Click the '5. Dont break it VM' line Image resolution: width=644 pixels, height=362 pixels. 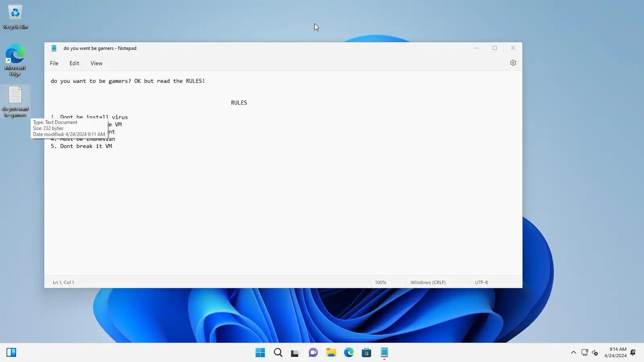81,146
